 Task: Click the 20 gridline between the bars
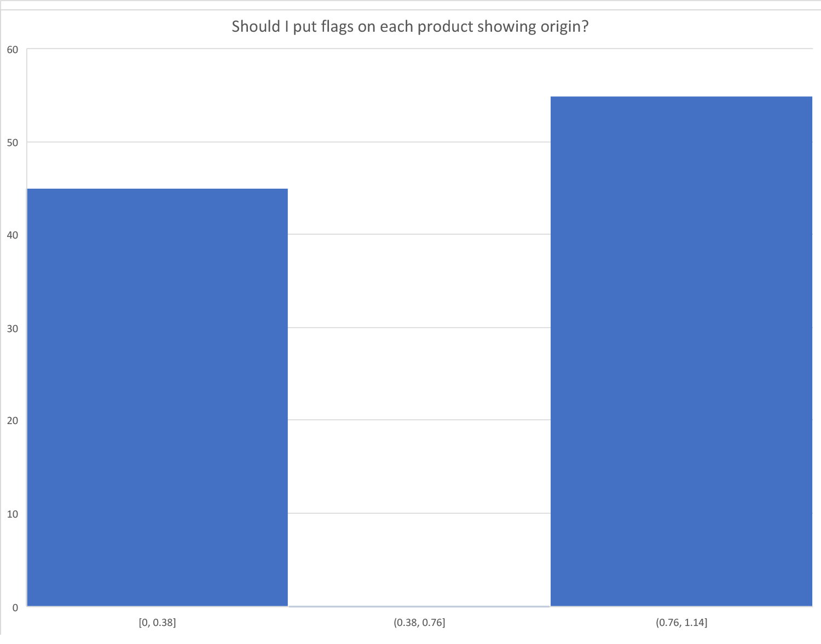(x=419, y=420)
